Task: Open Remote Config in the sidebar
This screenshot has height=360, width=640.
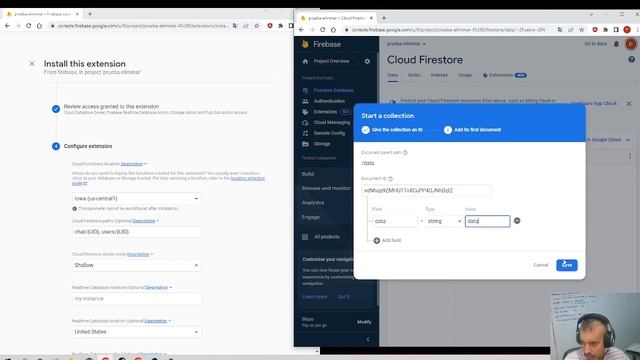Action: click(329, 133)
